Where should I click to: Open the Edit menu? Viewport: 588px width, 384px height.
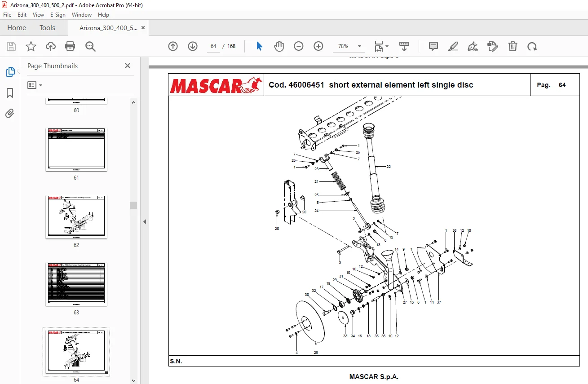(22, 15)
